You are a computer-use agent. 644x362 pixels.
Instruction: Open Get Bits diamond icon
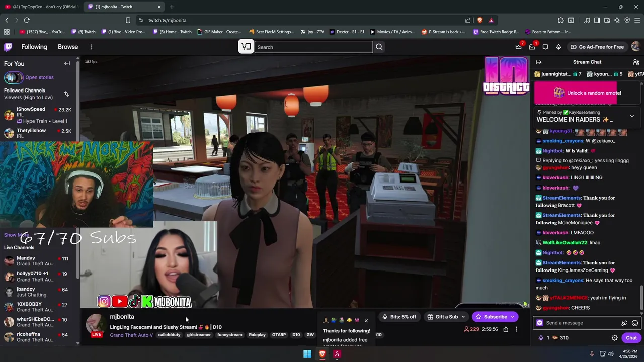(x=558, y=47)
